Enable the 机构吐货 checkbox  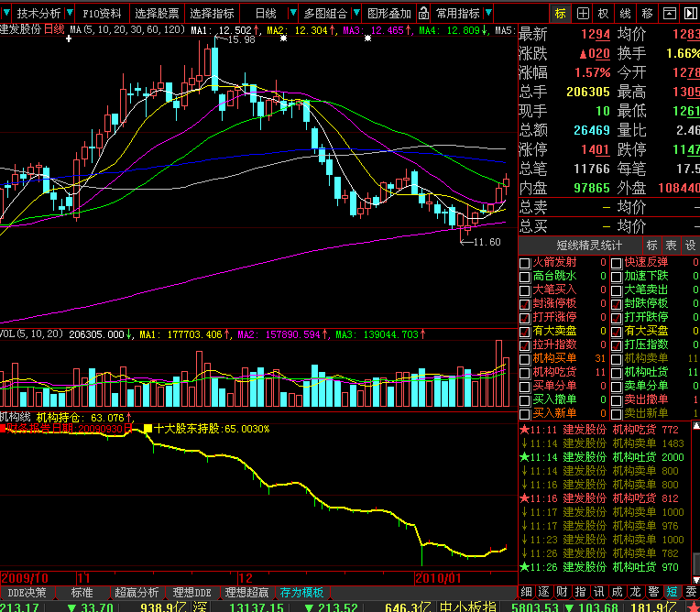tap(616, 373)
